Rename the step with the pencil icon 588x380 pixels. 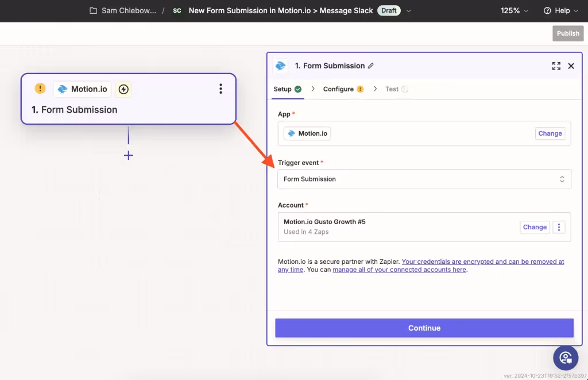point(370,66)
